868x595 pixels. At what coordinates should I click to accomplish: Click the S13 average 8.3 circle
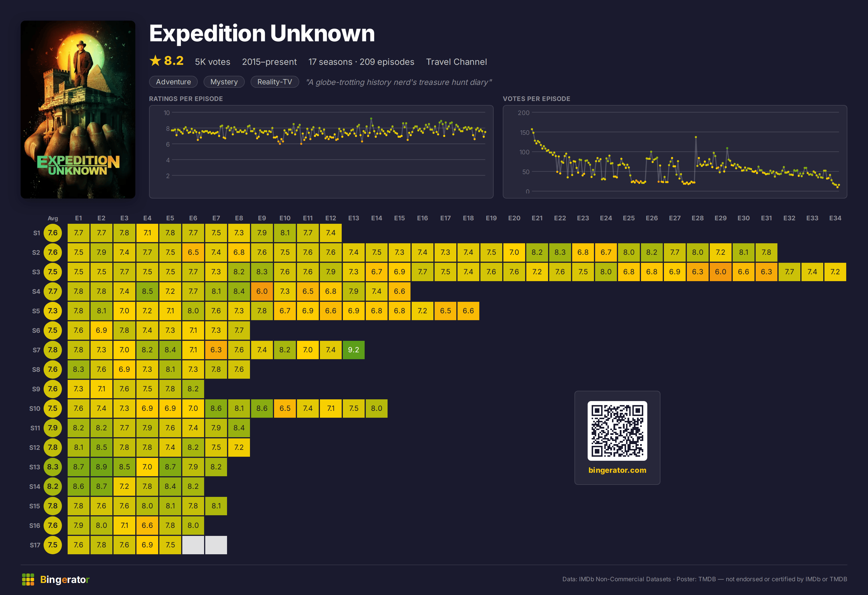[x=53, y=467]
